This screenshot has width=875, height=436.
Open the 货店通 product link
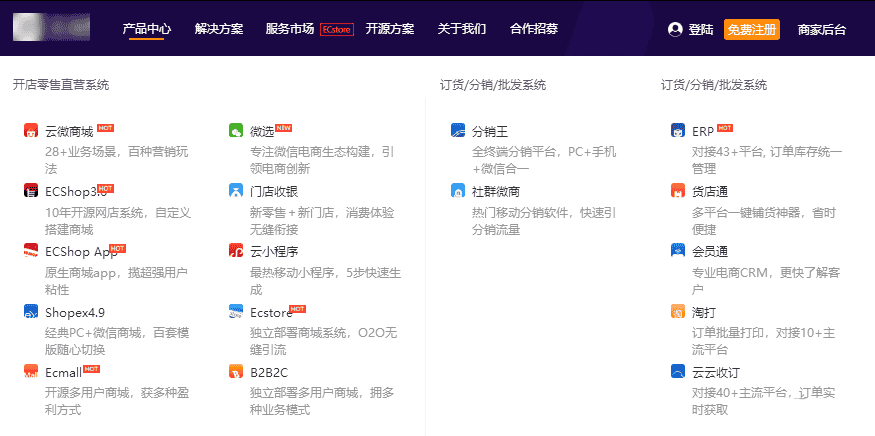pos(710,191)
